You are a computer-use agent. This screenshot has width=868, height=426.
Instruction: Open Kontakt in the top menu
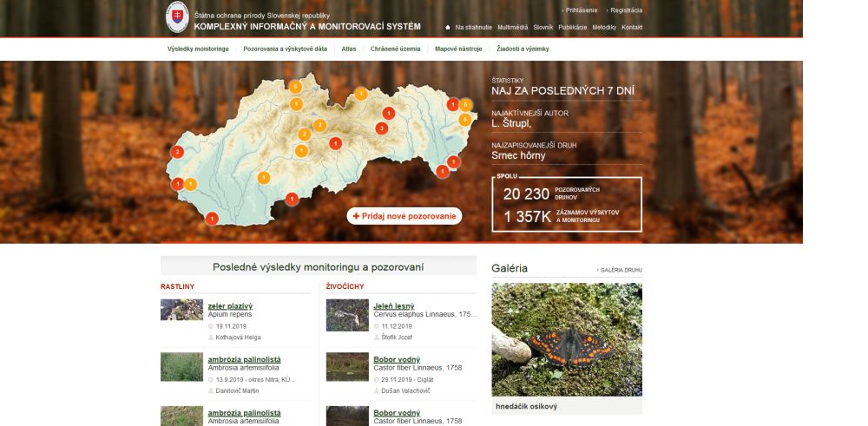point(632,27)
